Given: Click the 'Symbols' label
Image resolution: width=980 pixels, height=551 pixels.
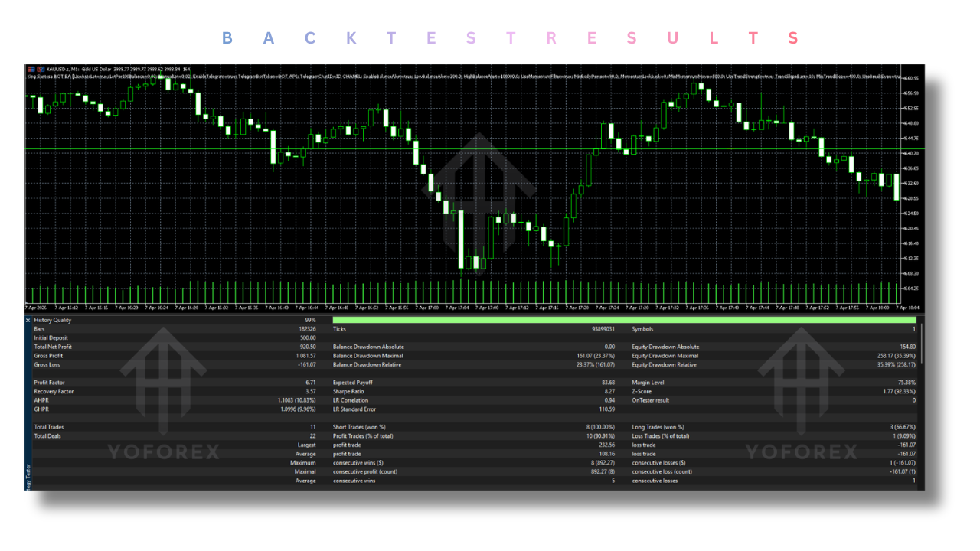Looking at the screenshot, I should coord(643,329).
